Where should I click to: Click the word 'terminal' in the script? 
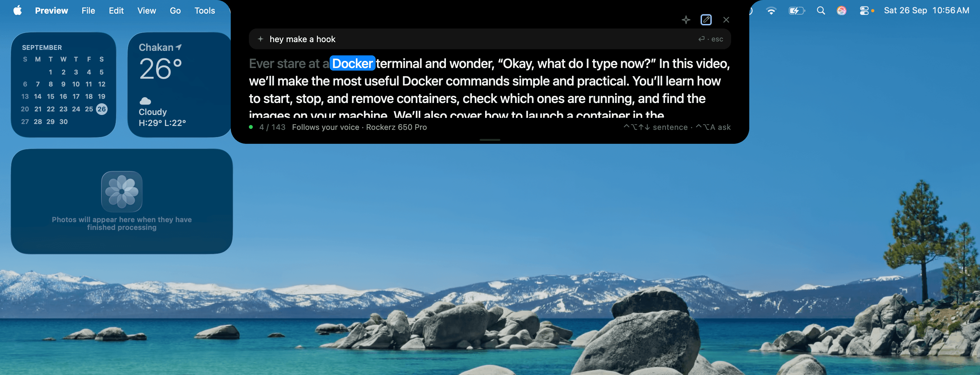coord(399,63)
